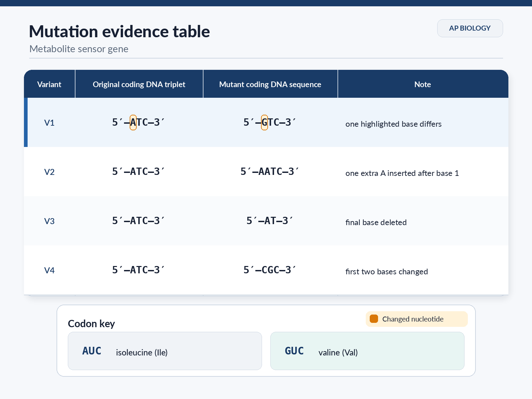
Task: Click the GUC valine codon card
Action: (x=367, y=351)
